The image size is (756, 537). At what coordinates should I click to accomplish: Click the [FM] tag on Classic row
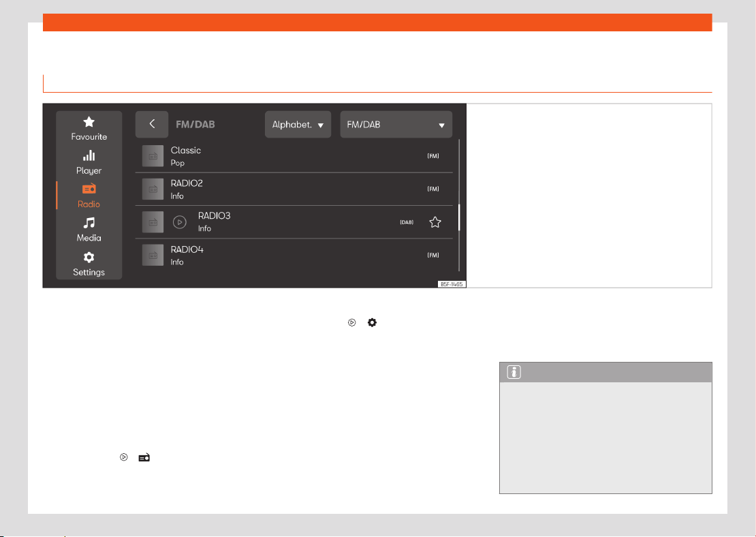433,156
